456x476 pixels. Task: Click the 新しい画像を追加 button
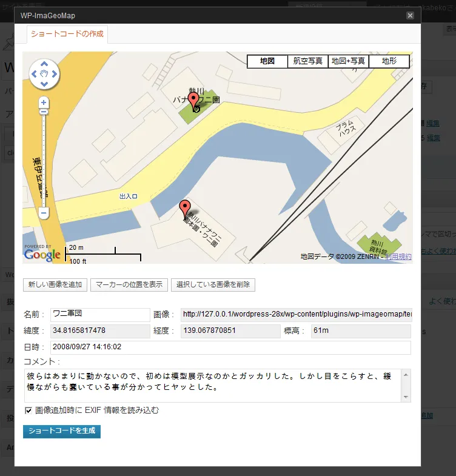point(55,285)
